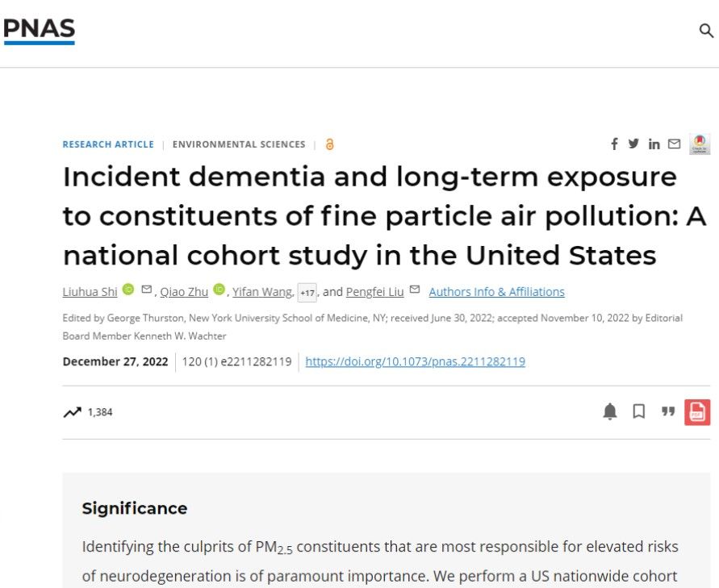Open Liuhua Shi's ORCID profile icon

pyautogui.click(x=128, y=291)
